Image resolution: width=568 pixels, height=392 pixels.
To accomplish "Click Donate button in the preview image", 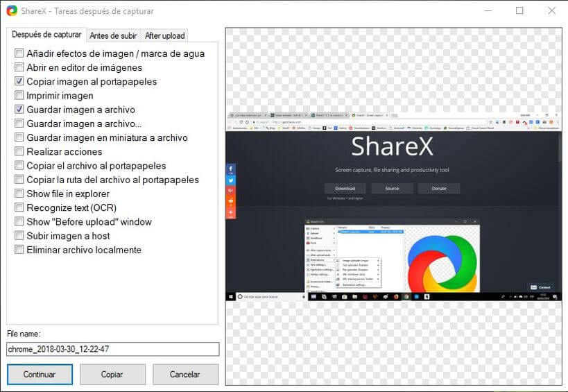I will pyautogui.click(x=439, y=189).
